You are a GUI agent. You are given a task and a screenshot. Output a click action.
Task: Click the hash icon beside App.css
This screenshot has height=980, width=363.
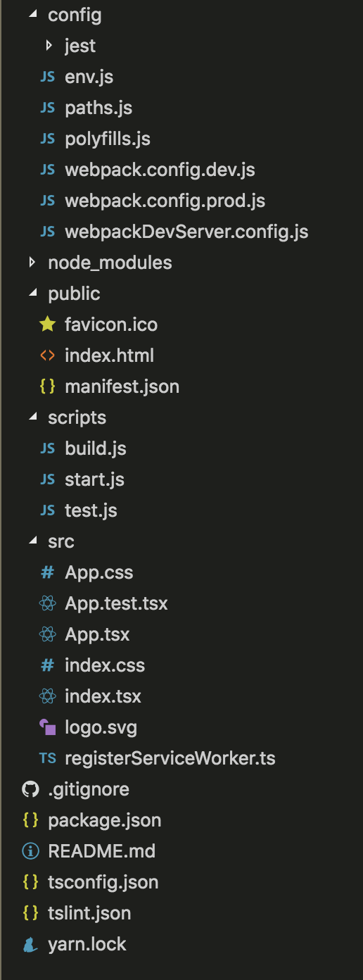pyautogui.click(x=47, y=572)
